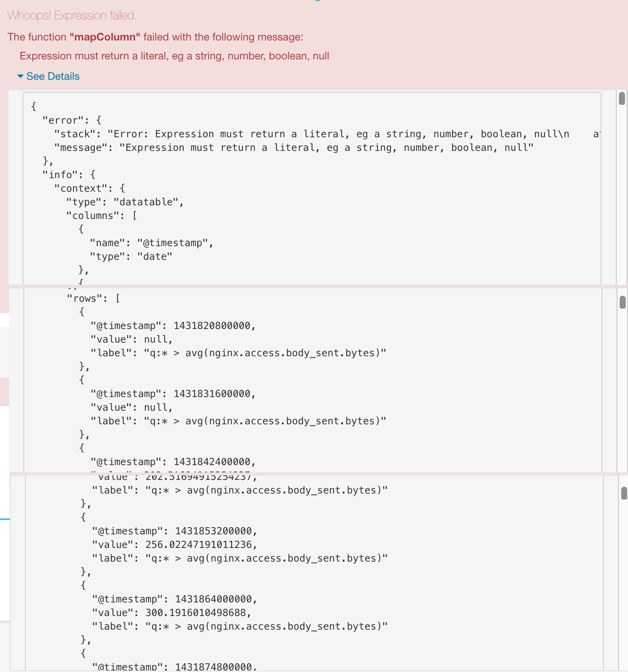Click the value 300.1916010498688
Image resolution: width=628 pixels, height=672 pixels.
click(x=196, y=613)
